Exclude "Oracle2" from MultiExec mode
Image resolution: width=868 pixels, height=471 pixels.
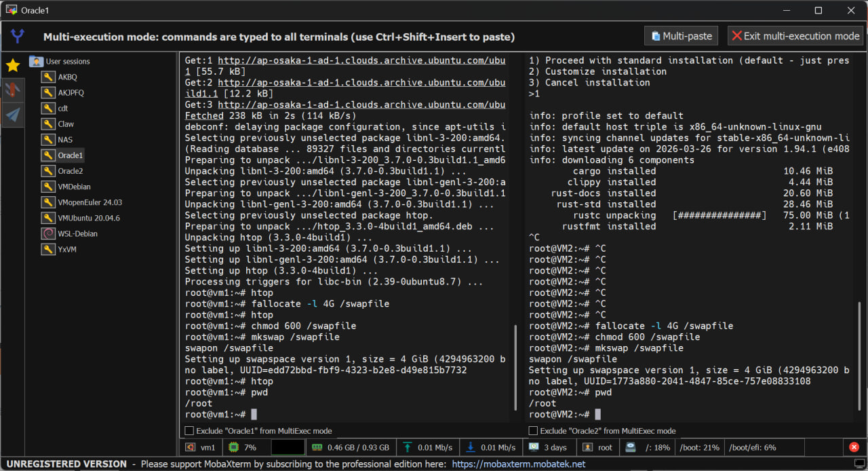click(533, 430)
